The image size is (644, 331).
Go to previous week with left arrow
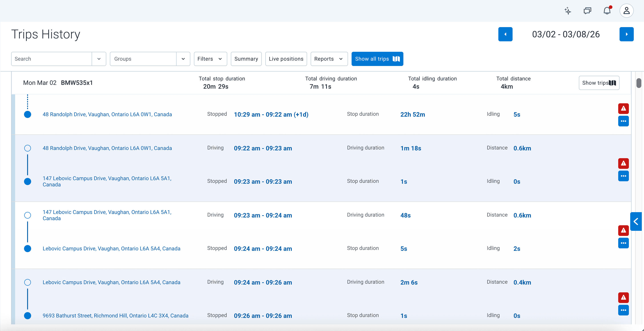click(x=505, y=34)
